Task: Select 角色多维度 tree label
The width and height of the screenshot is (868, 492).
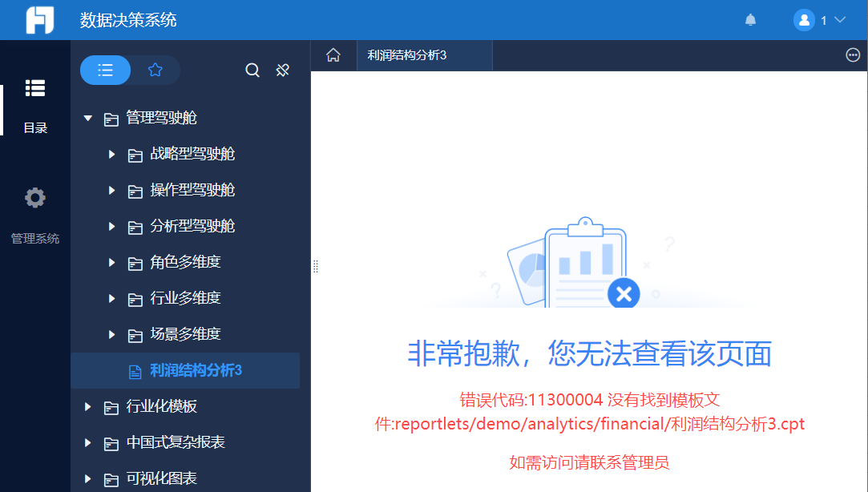Action: [185, 262]
